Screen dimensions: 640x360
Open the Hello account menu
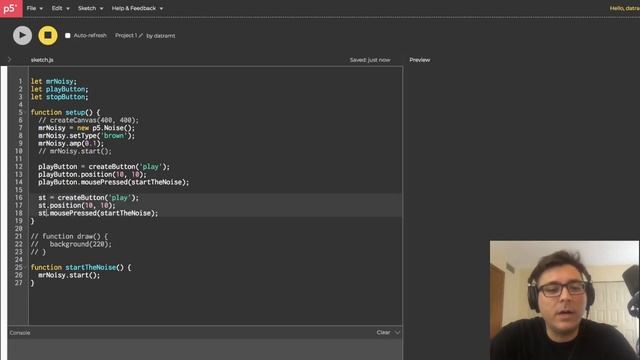click(624, 8)
